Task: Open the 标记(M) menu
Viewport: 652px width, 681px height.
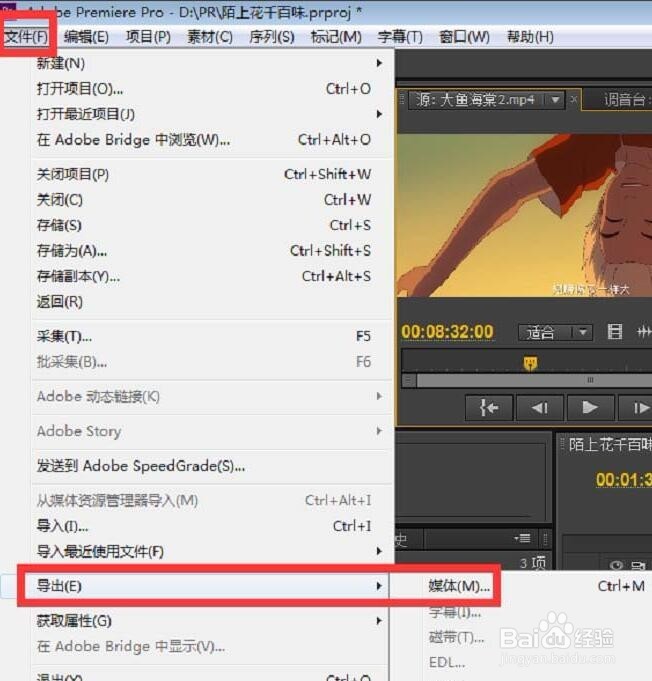Action: click(336, 36)
